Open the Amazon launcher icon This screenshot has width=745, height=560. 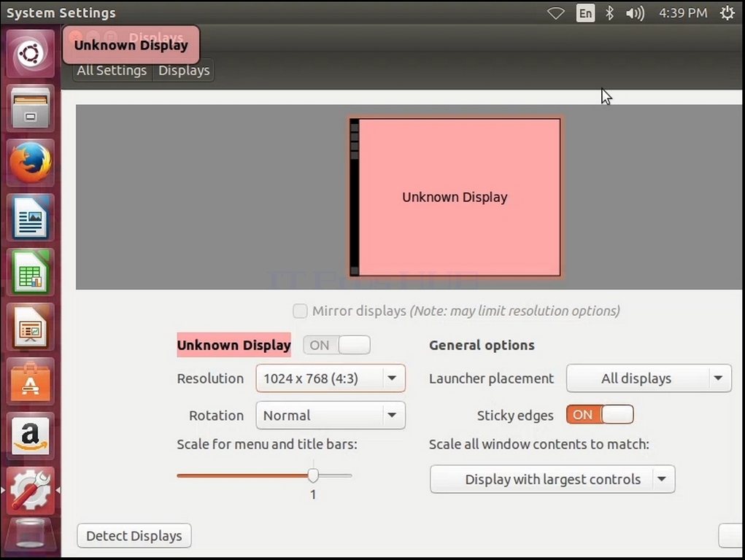pyautogui.click(x=31, y=436)
